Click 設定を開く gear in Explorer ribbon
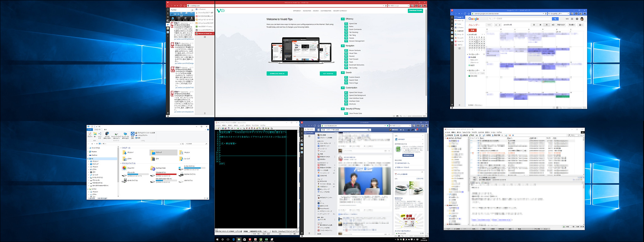This screenshot has width=644, height=242. tap(133, 135)
